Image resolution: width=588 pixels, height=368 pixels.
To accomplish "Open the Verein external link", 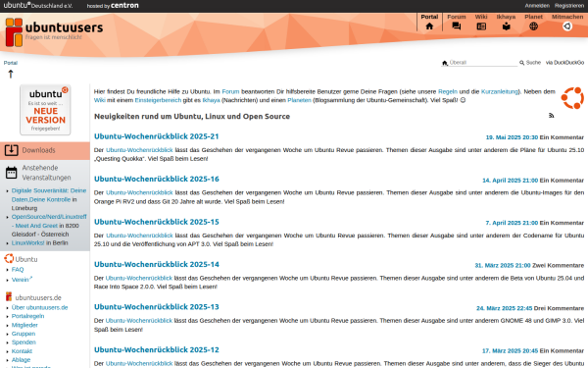I will click(x=22, y=280).
